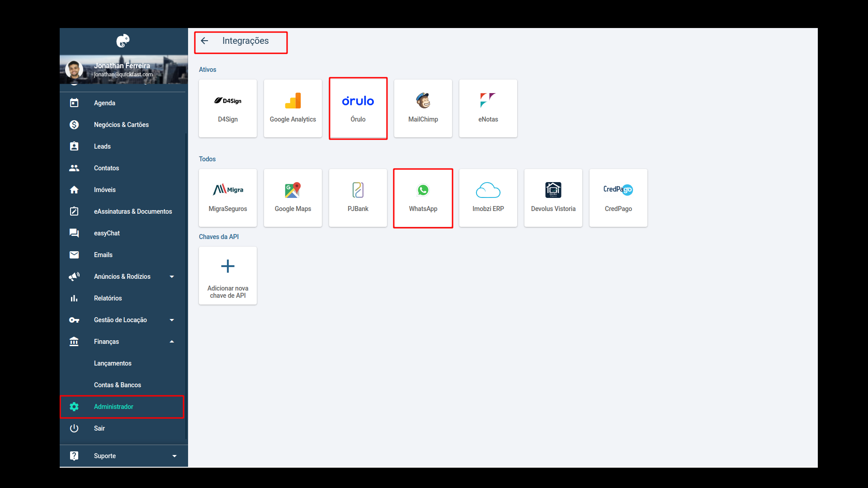The image size is (868, 488).
Task: Open the Devolus Vistoria integration
Action: (x=553, y=198)
